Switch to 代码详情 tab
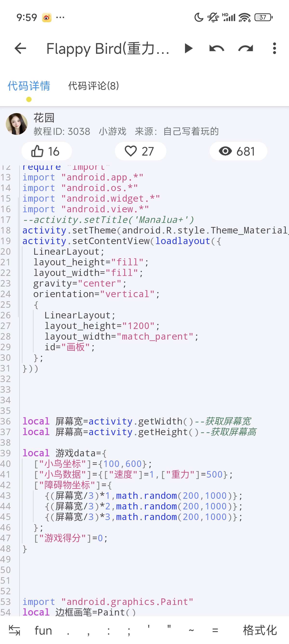This screenshot has height=644, width=289. tap(29, 86)
